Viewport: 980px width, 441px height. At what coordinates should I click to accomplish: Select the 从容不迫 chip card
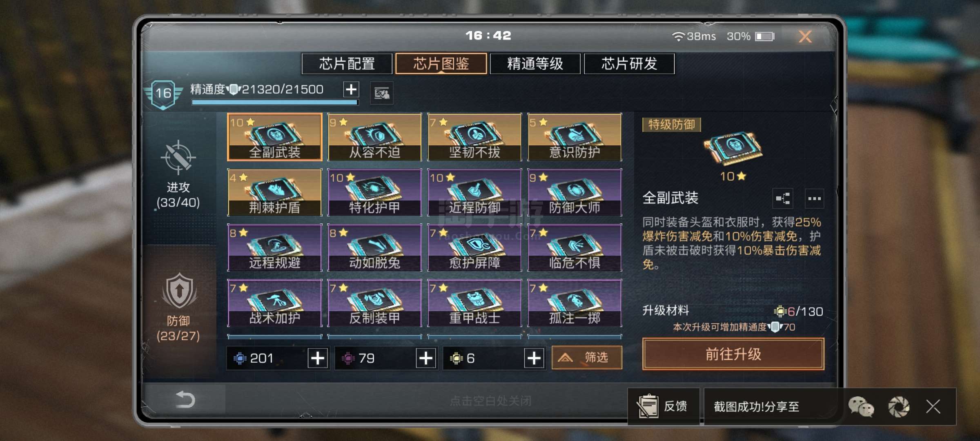pyautogui.click(x=374, y=137)
